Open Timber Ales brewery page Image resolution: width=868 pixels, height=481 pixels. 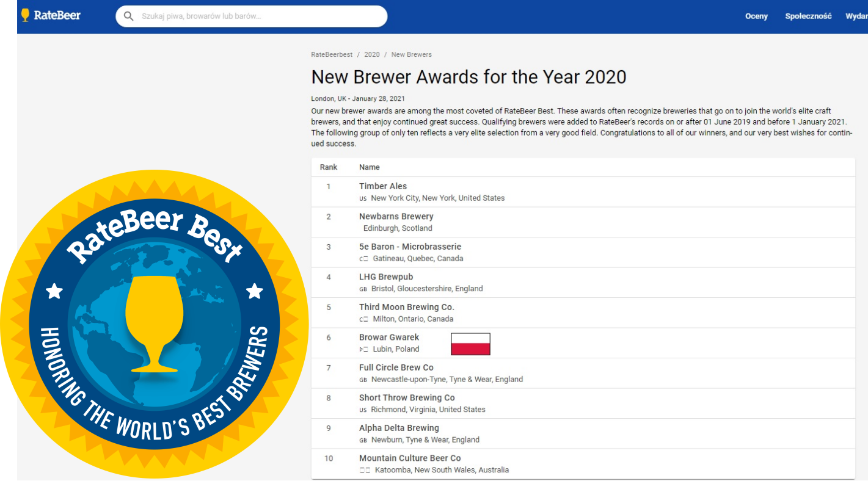[383, 186]
